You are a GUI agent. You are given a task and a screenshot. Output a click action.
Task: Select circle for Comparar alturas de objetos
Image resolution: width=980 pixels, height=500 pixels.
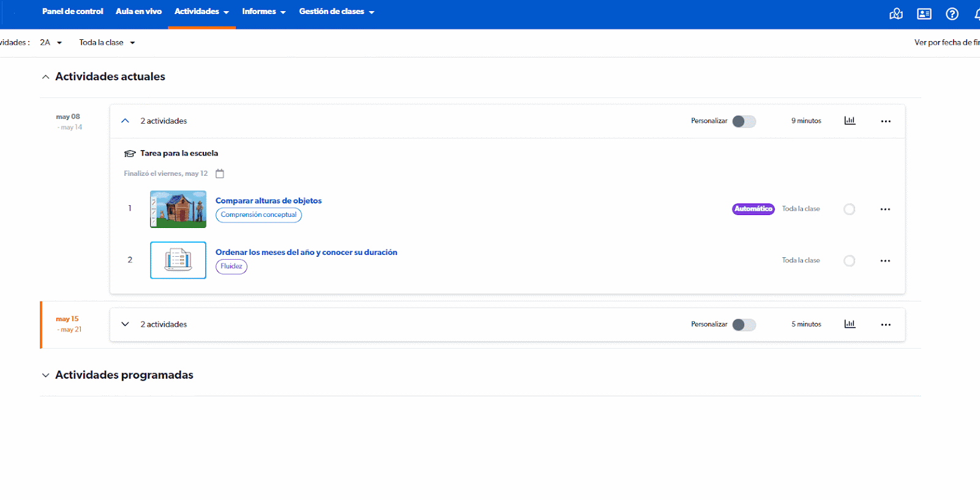850,210
